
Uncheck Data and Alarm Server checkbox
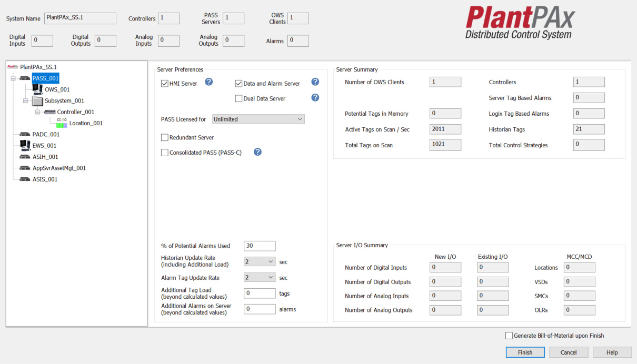[x=238, y=83]
